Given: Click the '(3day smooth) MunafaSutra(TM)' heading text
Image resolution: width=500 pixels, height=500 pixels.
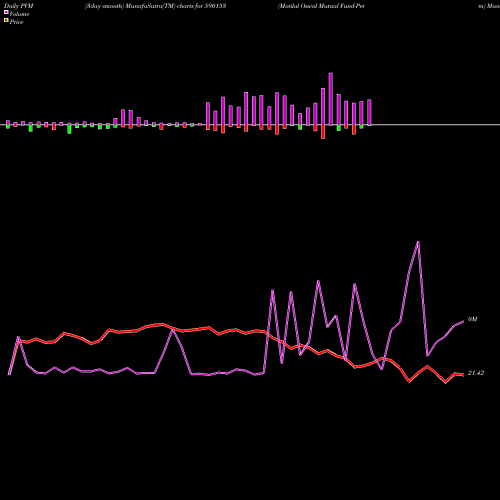Looking at the screenshot, I should click(130, 6).
